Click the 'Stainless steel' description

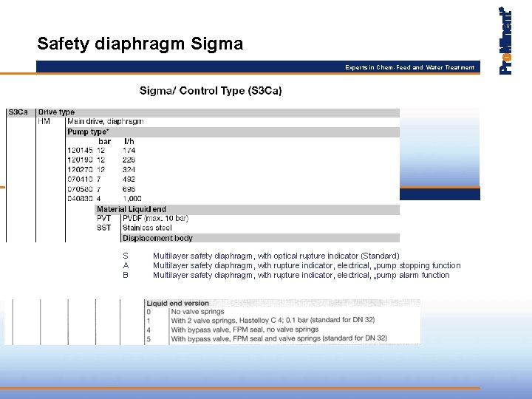(147, 228)
